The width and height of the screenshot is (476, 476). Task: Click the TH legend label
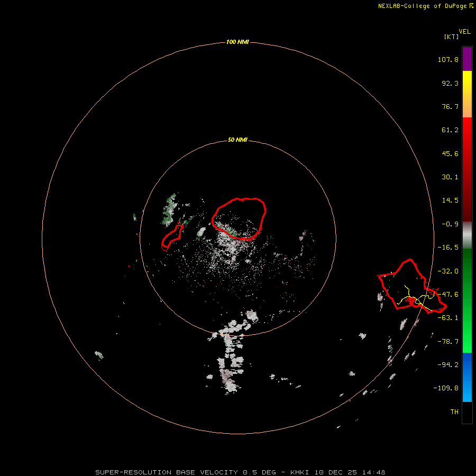point(454,412)
